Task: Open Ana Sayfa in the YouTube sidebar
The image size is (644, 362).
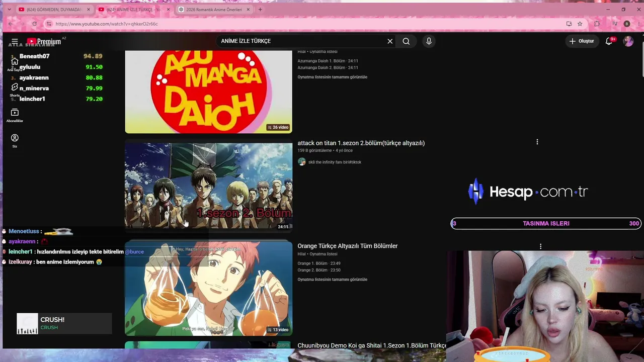Action: (x=15, y=64)
